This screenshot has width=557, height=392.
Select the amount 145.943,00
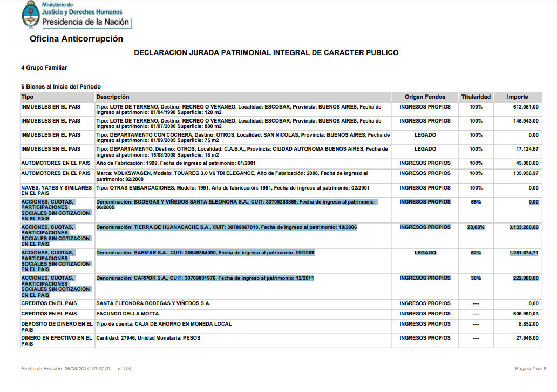click(x=525, y=121)
